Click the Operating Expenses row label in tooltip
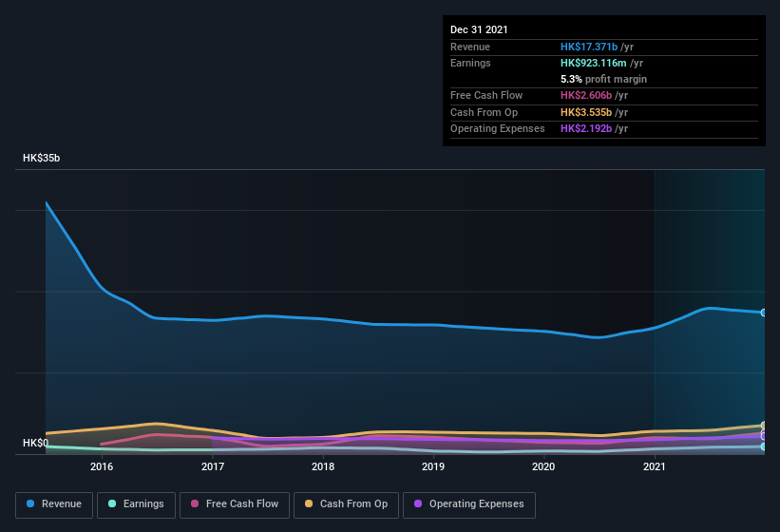This screenshot has width=780, height=532. tap(498, 129)
